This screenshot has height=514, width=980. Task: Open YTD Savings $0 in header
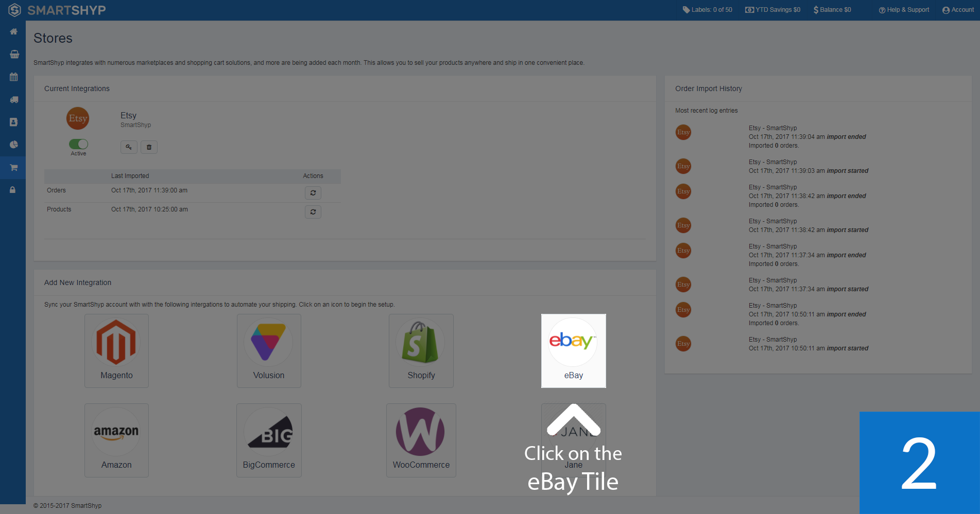click(x=772, y=10)
